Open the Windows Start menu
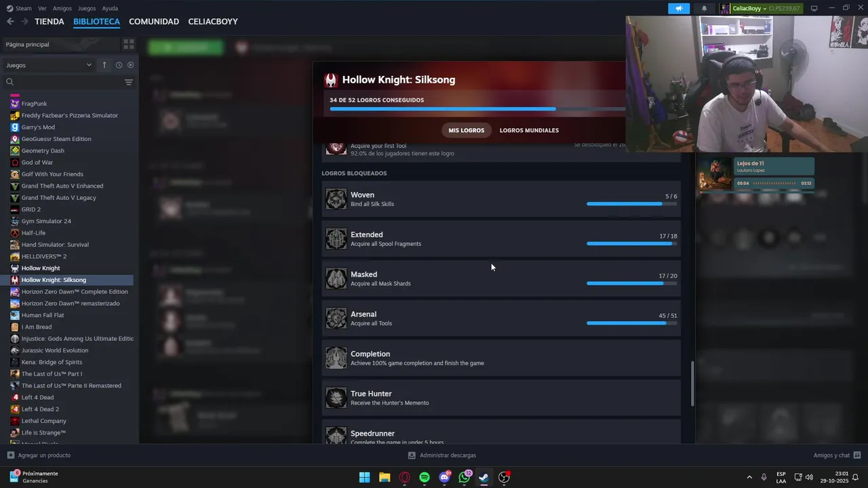 364,477
